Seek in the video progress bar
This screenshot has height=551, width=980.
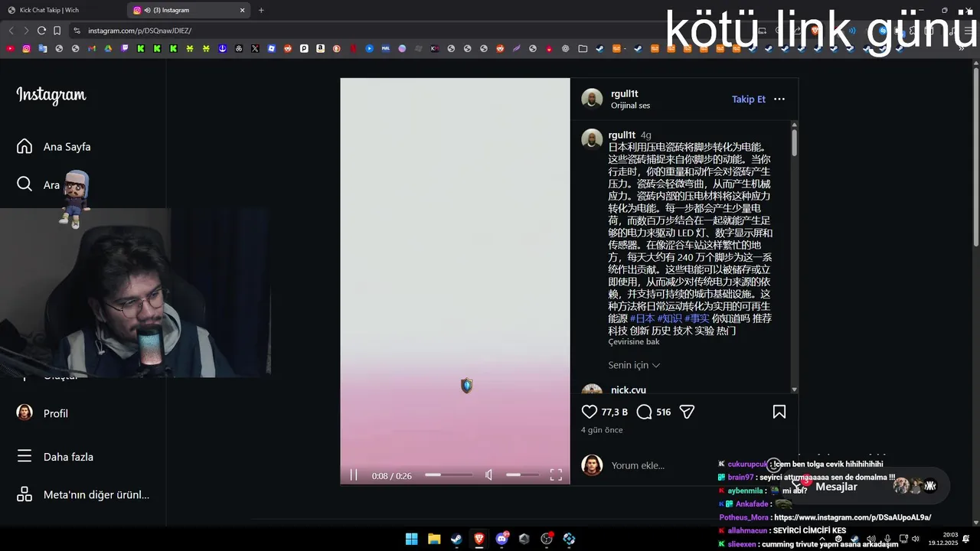click(449, 475)
